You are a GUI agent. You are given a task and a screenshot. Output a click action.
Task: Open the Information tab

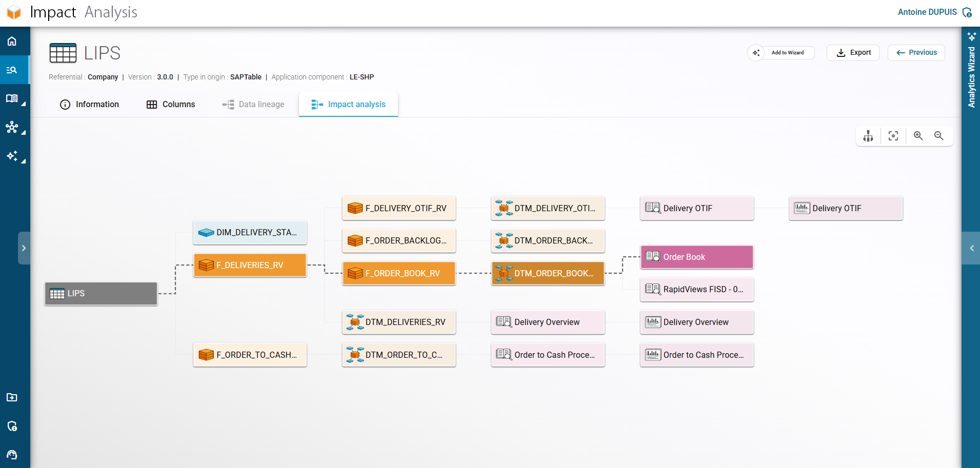click(89, 105)
